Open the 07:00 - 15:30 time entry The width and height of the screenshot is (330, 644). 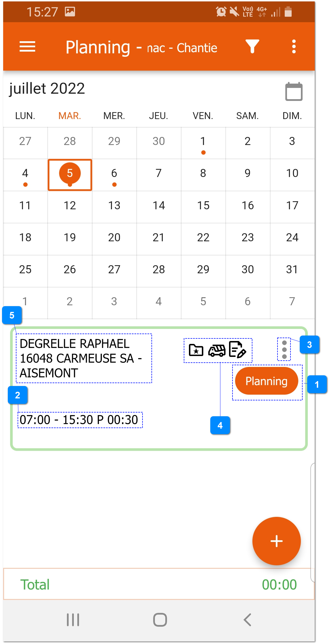tap(80, 419)
